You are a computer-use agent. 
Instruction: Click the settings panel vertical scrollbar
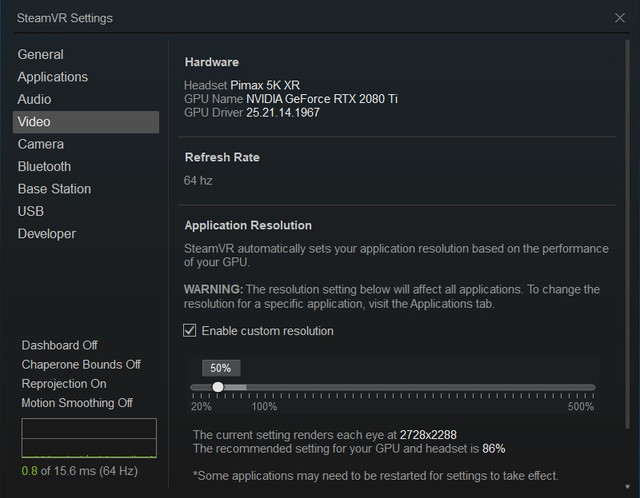(x=627, y=234)
